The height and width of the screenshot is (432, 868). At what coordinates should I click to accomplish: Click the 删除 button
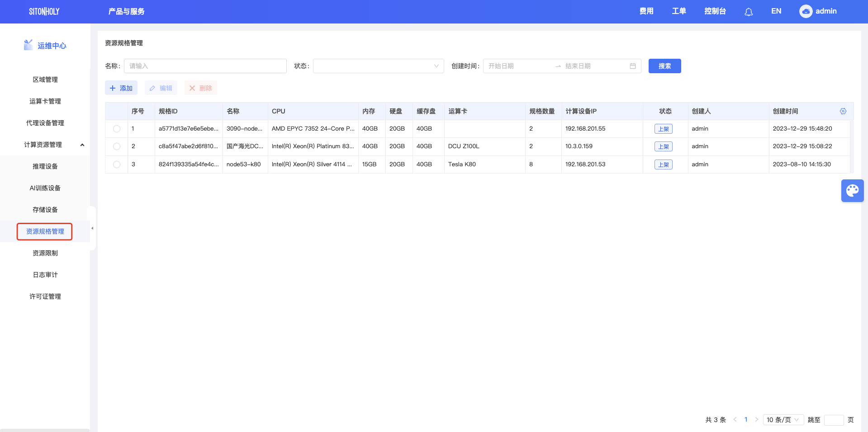(201, 88)
